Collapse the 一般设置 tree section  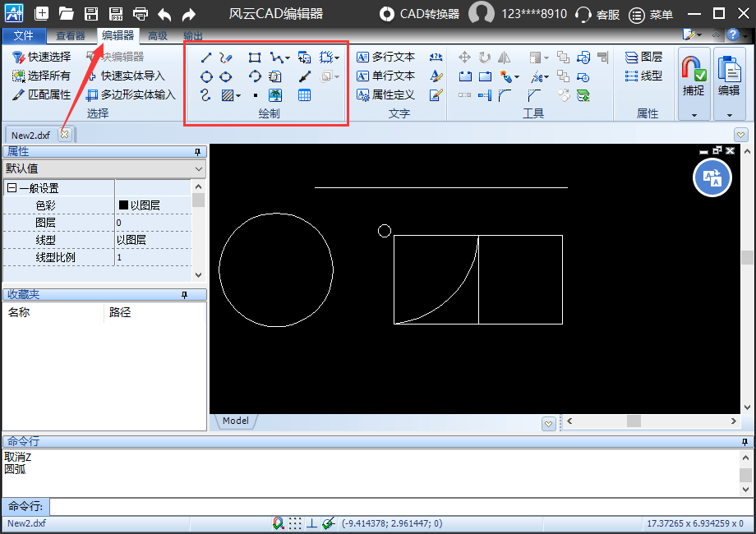pyautogui.click(x=12, y=188)
